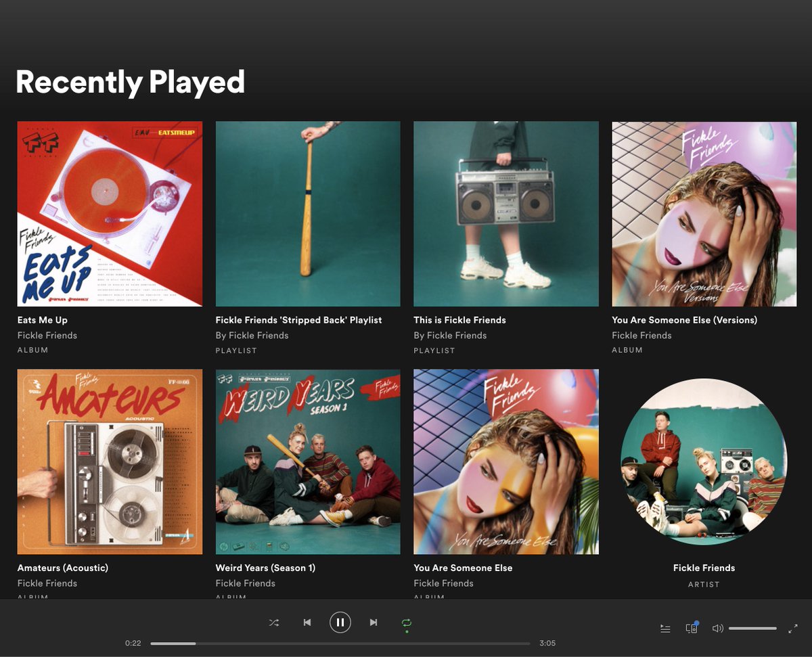Click the Amateurs (Acoustic) title
The width and height of the screenshot is (812, 657).
point(63,568)
